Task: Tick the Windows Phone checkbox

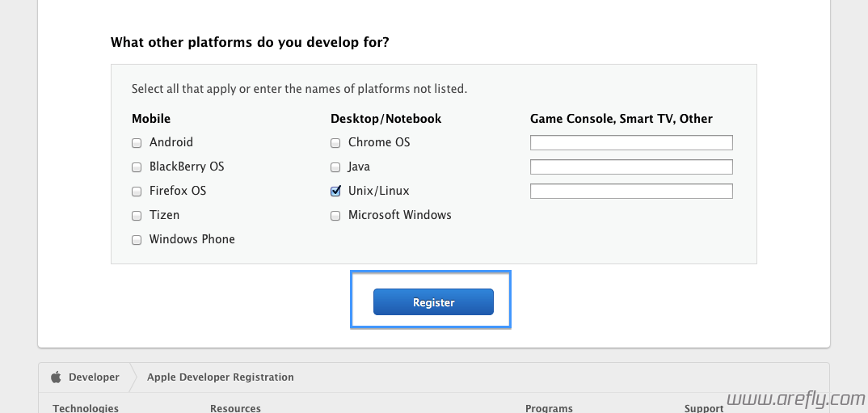Action: coord(136,240)
